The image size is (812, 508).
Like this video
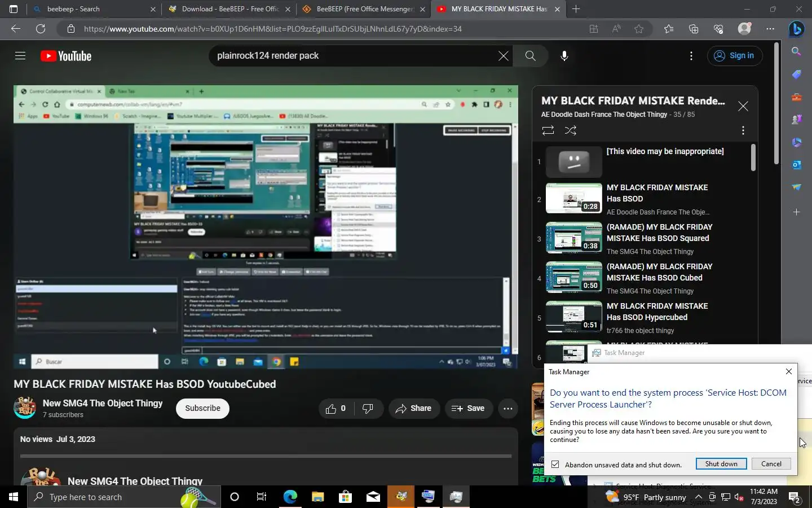tap(336, 409)
